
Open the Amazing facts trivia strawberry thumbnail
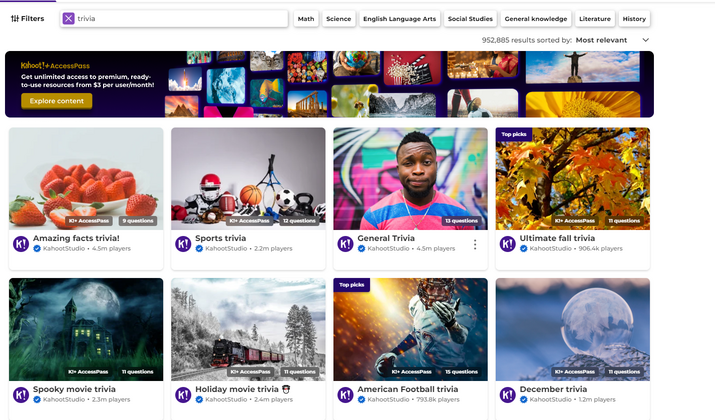86,179
